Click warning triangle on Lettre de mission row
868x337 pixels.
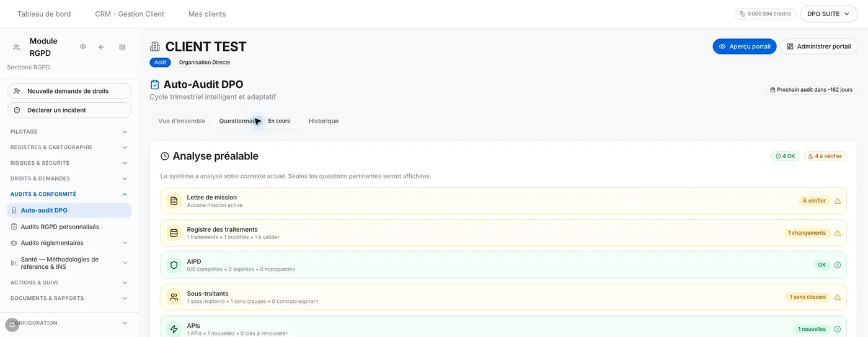[x=838, y=201]
